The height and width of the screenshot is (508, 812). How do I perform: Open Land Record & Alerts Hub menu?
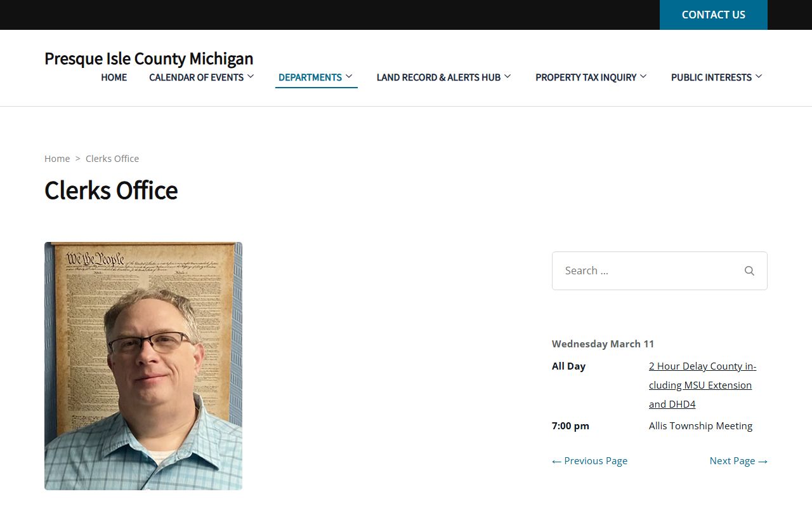pyautogui.click(x=438, y=77)
